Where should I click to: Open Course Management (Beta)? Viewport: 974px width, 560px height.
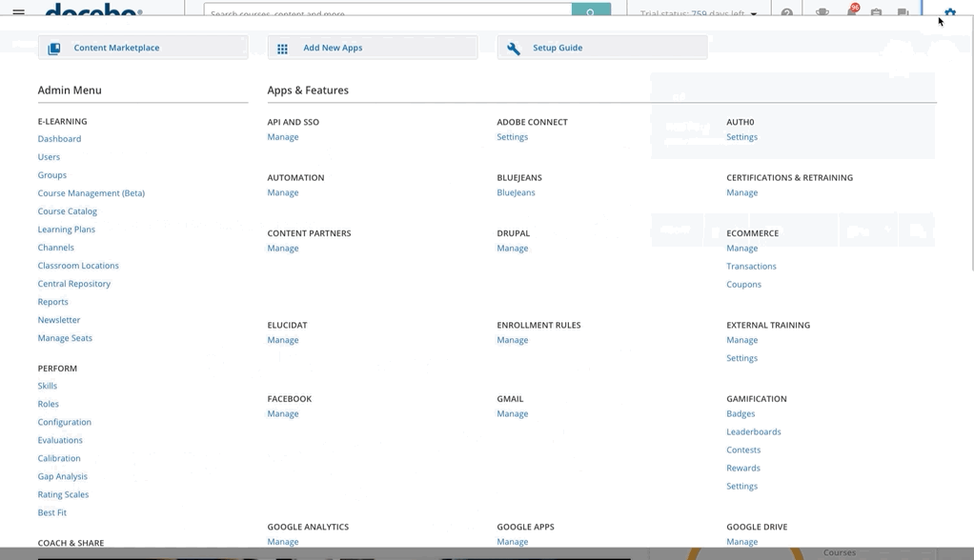pos(91,193)
